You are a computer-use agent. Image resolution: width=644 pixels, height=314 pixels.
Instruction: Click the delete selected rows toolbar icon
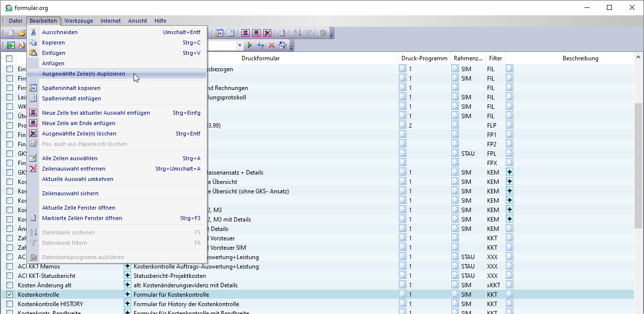click(x=267, y=33)
